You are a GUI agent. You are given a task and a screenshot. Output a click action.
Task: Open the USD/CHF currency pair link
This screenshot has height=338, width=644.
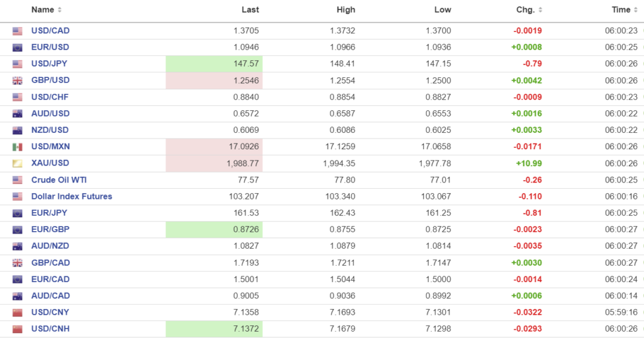point(50,97)
